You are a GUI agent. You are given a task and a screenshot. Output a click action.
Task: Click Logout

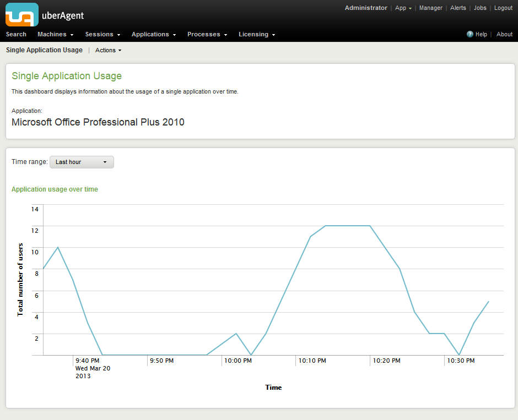[x=503, y=8]
